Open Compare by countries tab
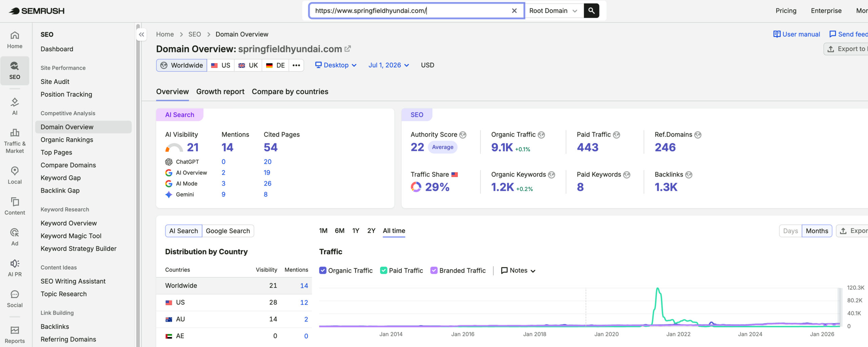 [290, 92]
